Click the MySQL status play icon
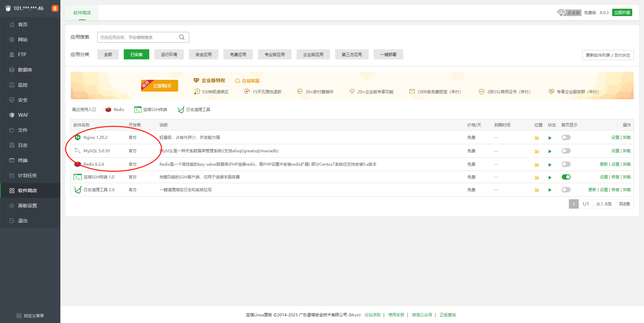644x323 pixels. [x=550, y=151]
